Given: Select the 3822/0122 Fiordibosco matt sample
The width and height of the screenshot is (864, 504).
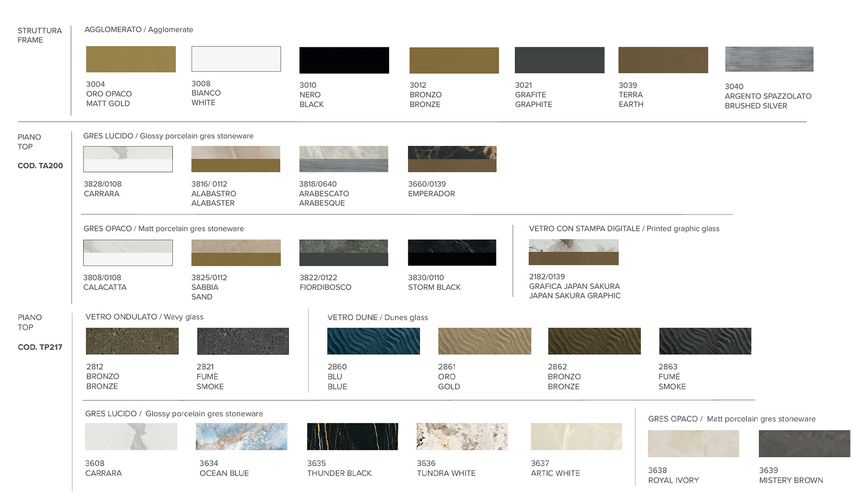Looking at the screenshot, I should [x=343, y=252].
